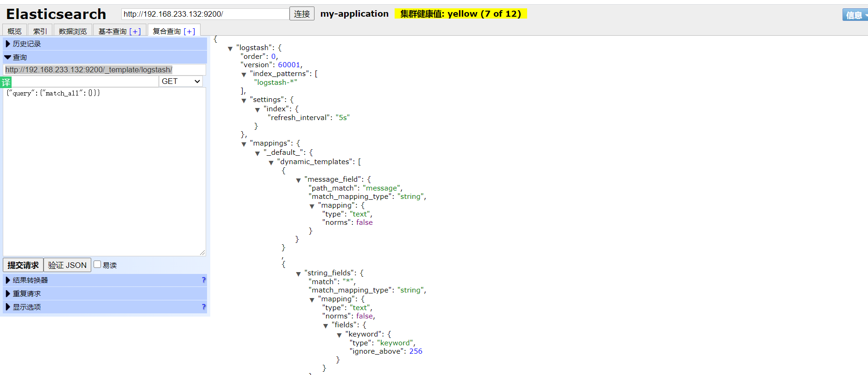Expand the 结果转换器 section
Image resolution: width=868 pixels, height=375 pixels.
105,280
